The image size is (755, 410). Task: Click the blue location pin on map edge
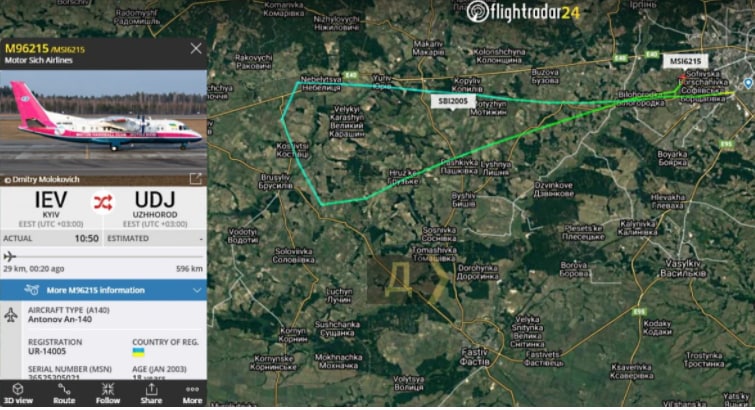748,83
